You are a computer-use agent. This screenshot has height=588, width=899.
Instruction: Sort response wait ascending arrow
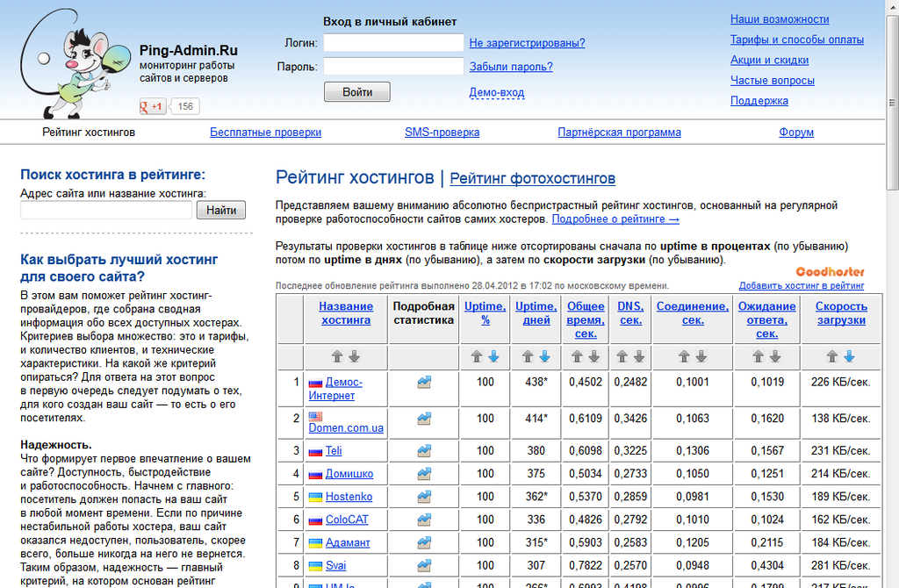point(758,356)
